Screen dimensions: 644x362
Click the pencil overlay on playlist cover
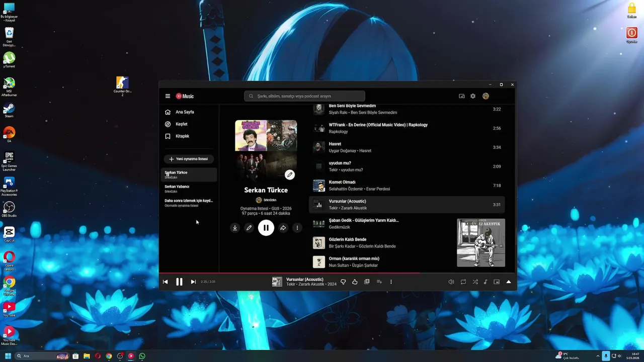[290, 174]
